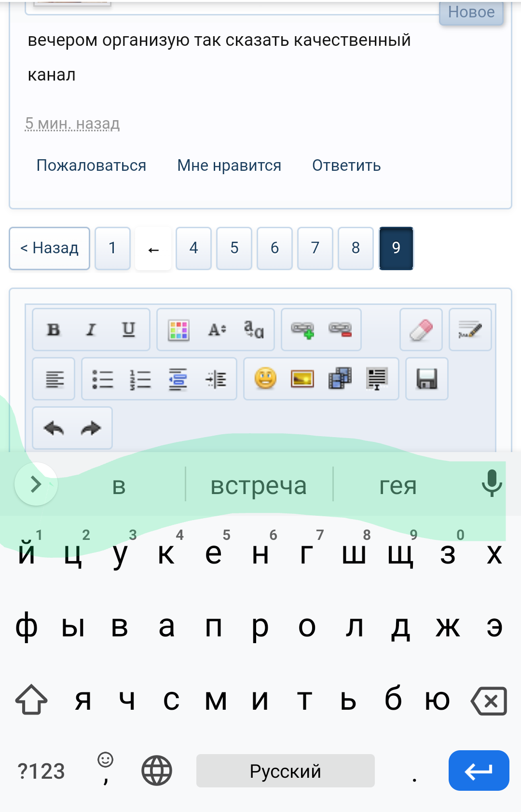Viewport: 521px width, 812px height.
Task: Tap the globe language switch key
Action: tap(157, 771)
